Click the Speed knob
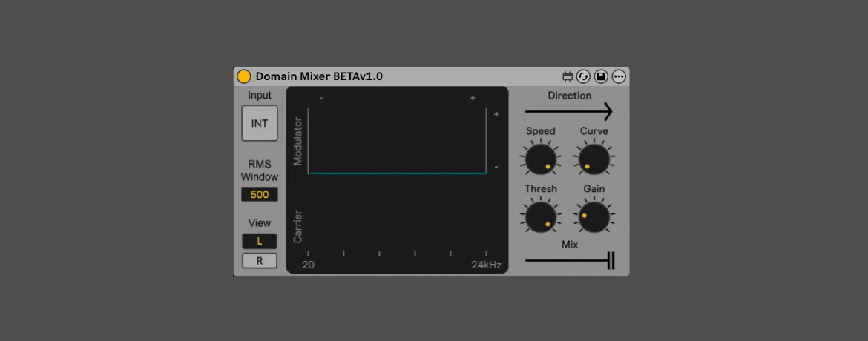 (x=540, y=159)
